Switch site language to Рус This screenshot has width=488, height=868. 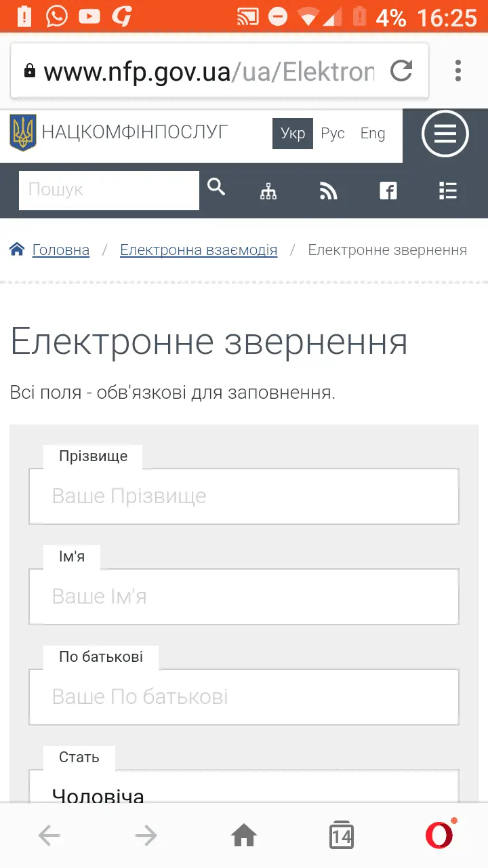point(333,134)
